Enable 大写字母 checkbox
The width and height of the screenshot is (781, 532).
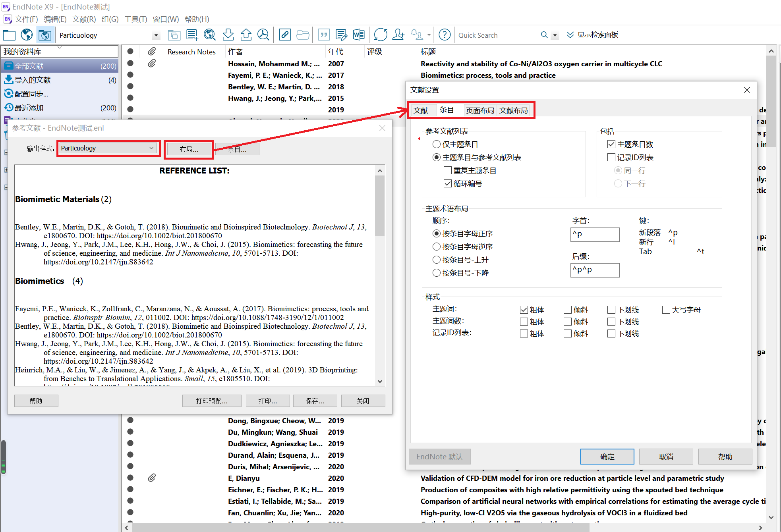pos(666,310)
